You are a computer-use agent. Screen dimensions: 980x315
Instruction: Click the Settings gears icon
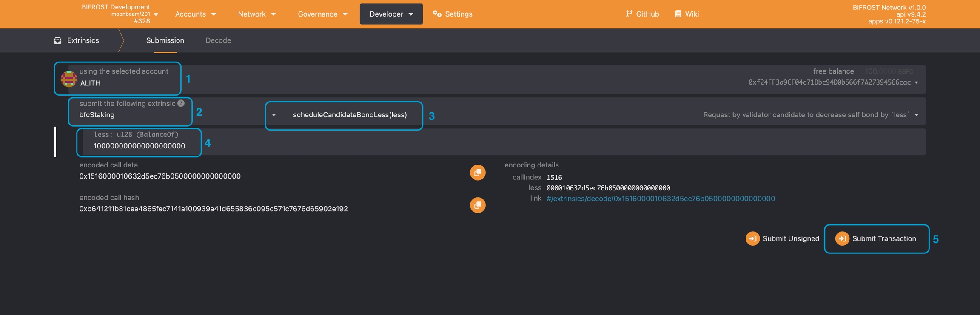coord(437,14)
